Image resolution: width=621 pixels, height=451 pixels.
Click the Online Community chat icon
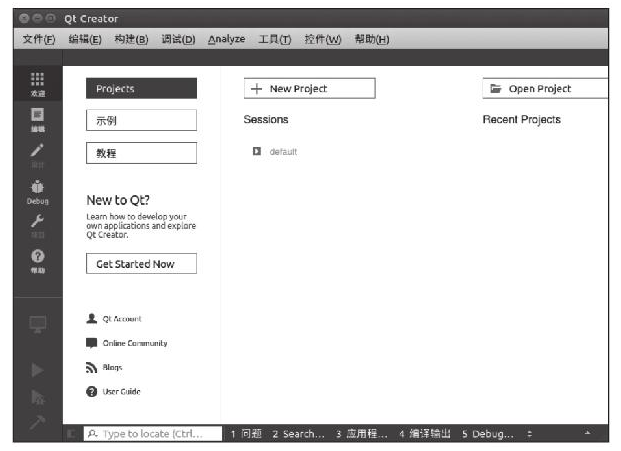click(x=91, y=343)
